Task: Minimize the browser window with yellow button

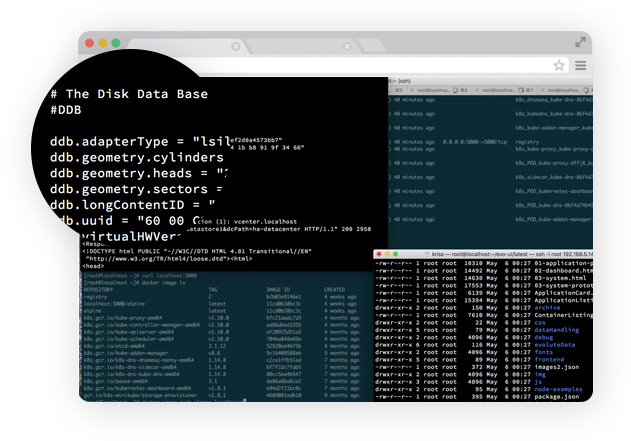Action: point(103,43)
